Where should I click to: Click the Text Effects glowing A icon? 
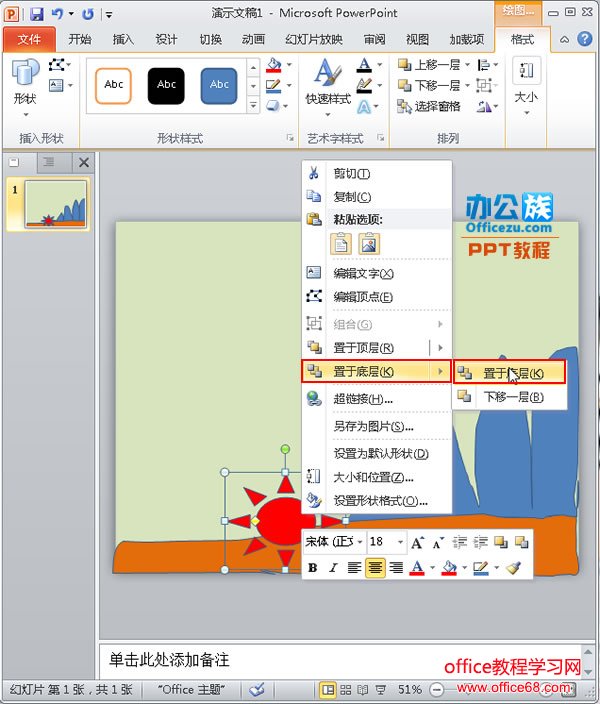(x=364, y=107)
